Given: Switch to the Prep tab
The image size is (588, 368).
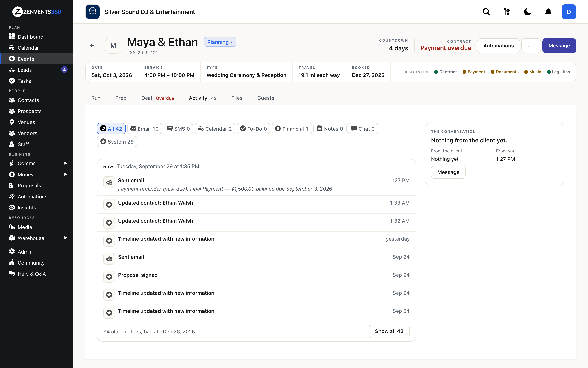Looking at the screenshot, I should (121, 98).
